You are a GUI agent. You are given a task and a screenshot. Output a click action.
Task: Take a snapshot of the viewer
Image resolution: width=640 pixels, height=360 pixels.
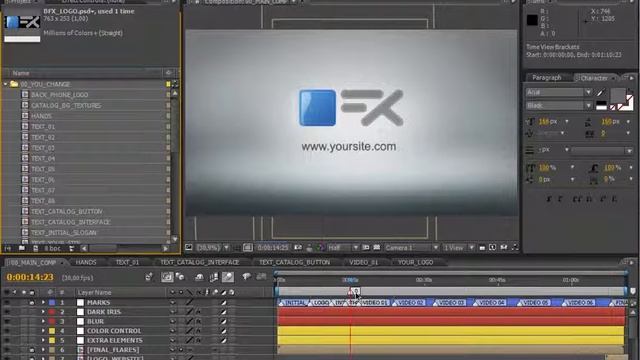[298, 248]
